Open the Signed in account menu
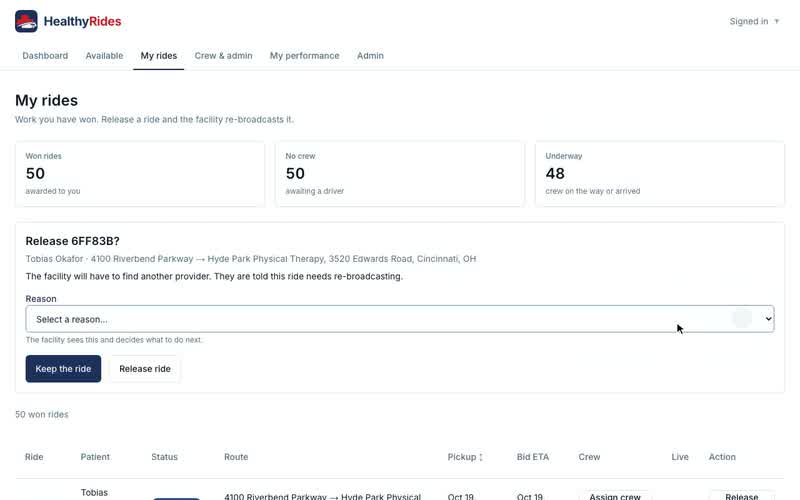Image resolution: width=800 pixels, height=500 pixels. coord(754,21)
